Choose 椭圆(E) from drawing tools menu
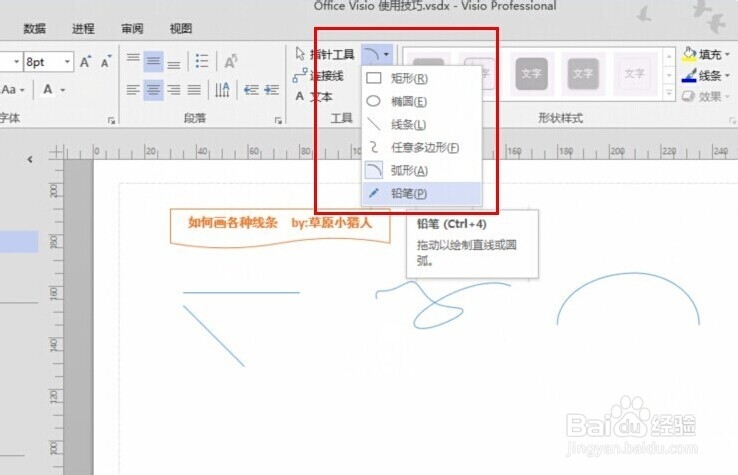Viewport: 738px width, 475px height. [422, 101]
